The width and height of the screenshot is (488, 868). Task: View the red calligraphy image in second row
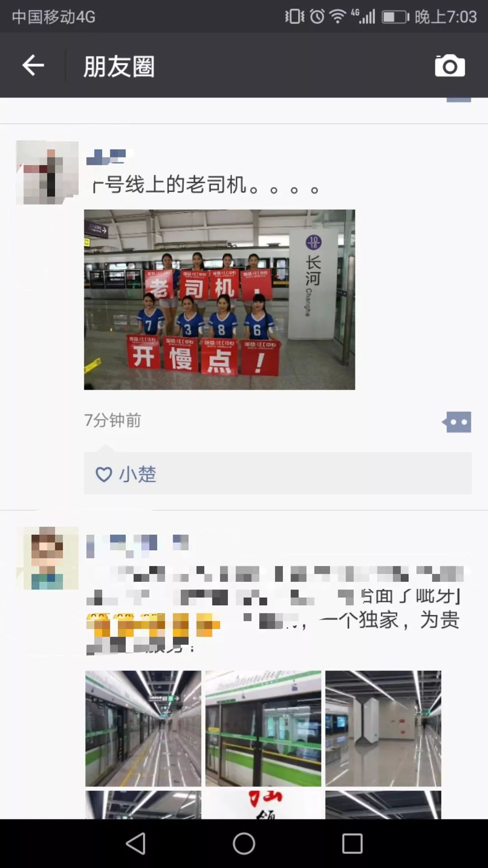tap(263, 805)
